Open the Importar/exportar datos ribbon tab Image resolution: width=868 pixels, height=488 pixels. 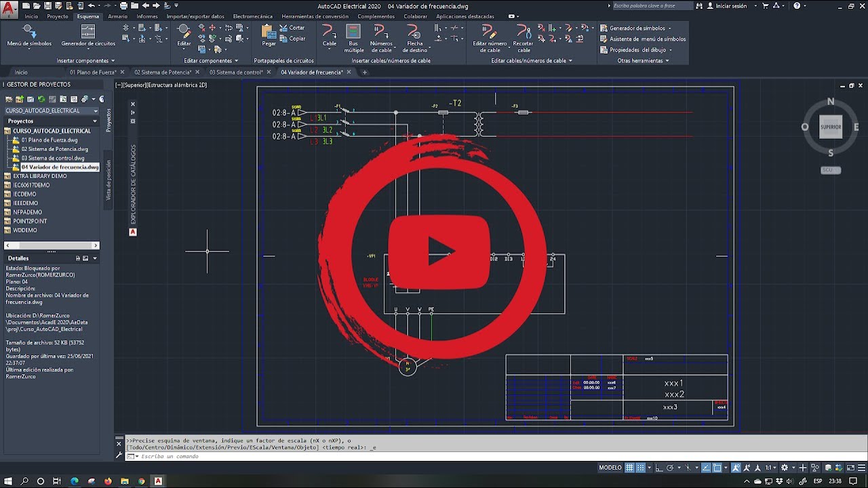[x=195, y=16]
